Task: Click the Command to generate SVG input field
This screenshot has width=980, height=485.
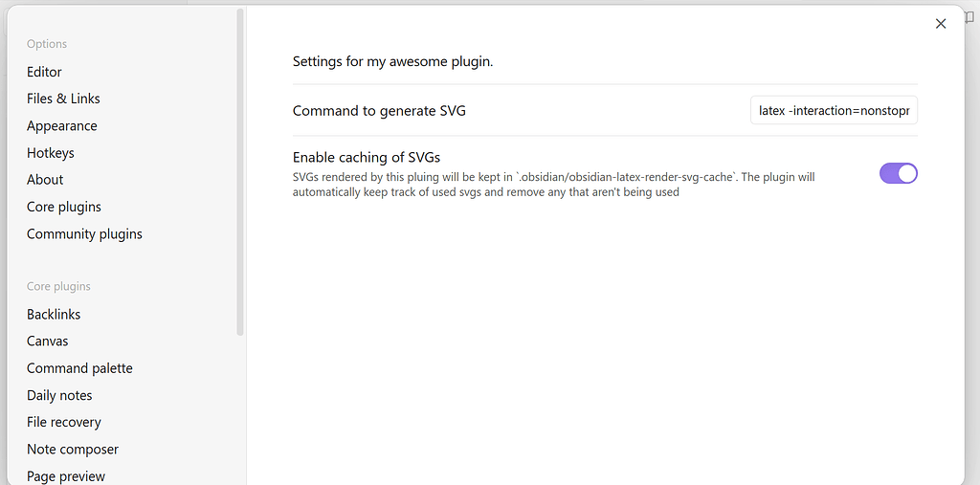Action: pos(834,111)
